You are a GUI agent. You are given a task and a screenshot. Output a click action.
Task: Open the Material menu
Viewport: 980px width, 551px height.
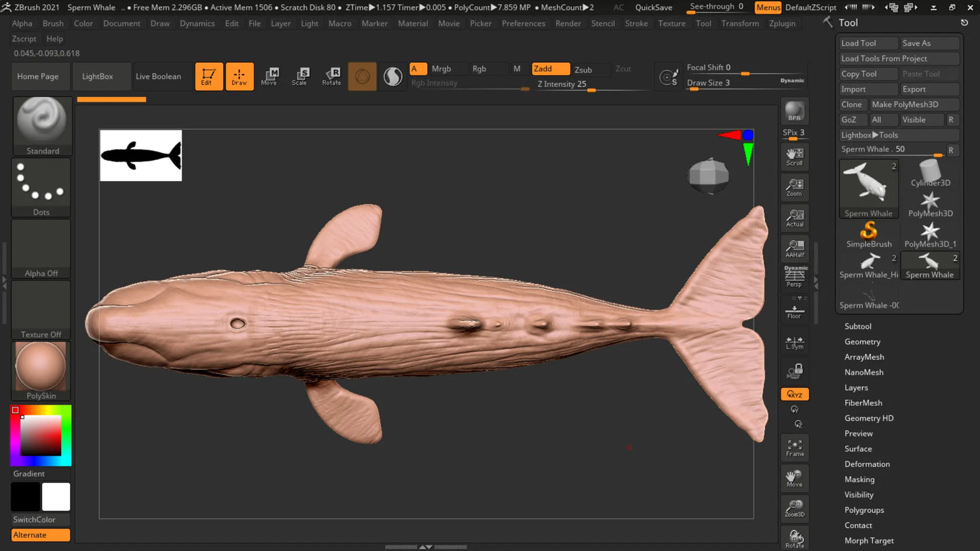click(412, 23)
